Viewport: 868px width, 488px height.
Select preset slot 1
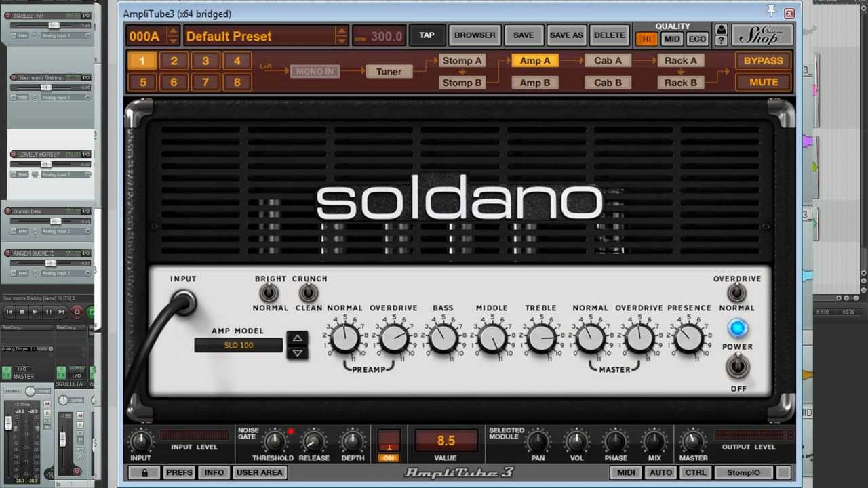[142, 61]
